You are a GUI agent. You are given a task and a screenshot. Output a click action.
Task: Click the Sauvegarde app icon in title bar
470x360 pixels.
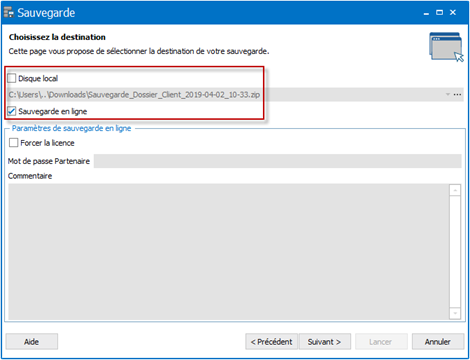coord(9,12)
